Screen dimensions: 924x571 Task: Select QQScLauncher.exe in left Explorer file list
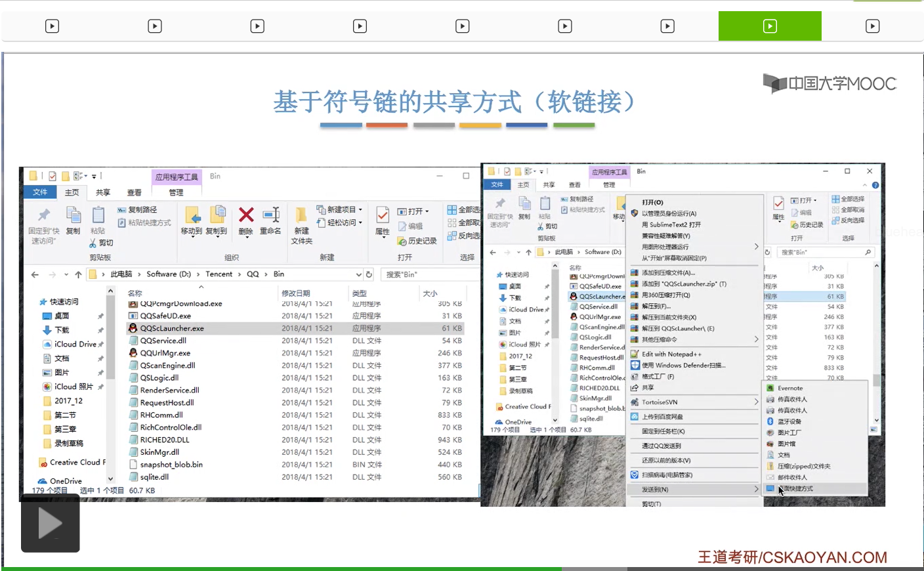(x=296, y=328)
